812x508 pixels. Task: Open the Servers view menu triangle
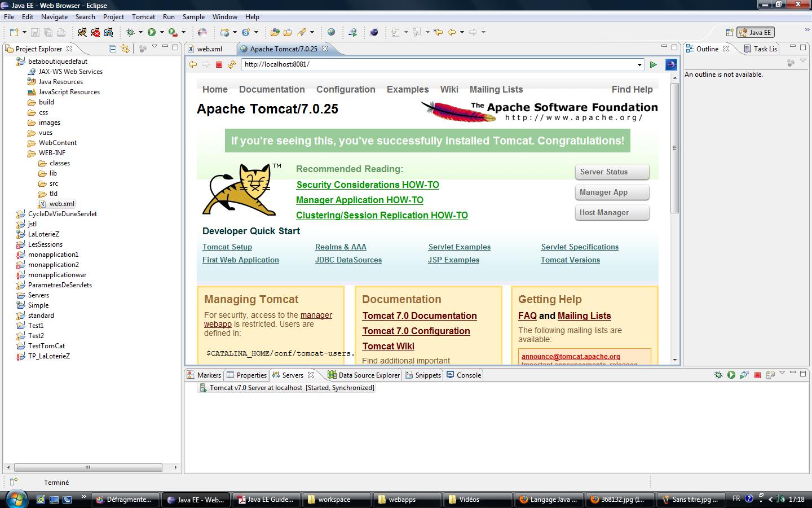(x=782, y=373)
